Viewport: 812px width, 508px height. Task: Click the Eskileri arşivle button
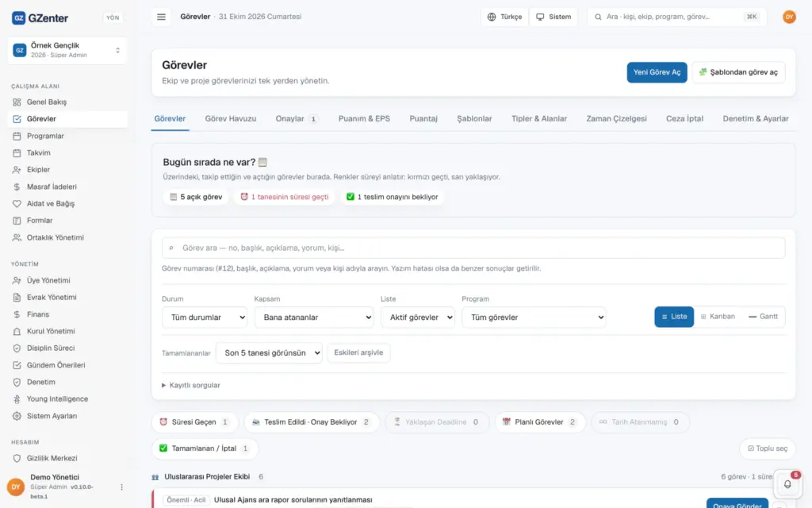(x=358, y=353)
